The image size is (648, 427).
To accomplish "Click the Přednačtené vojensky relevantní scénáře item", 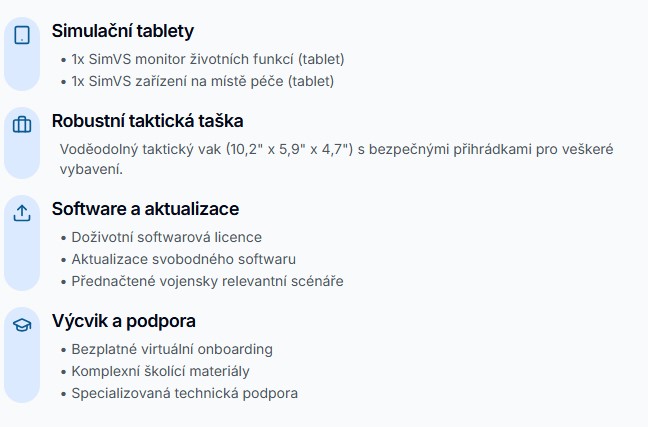I will (207, 281).
